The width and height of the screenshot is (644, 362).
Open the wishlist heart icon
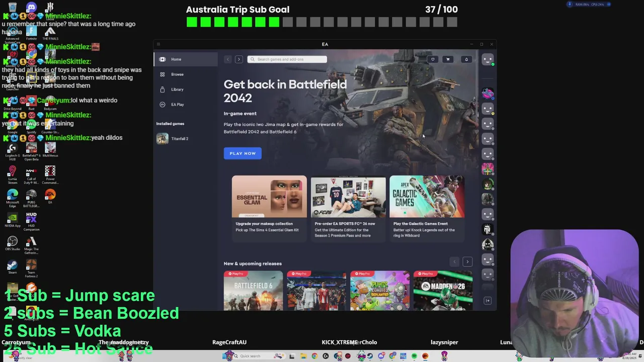click(x=433, y=59)
